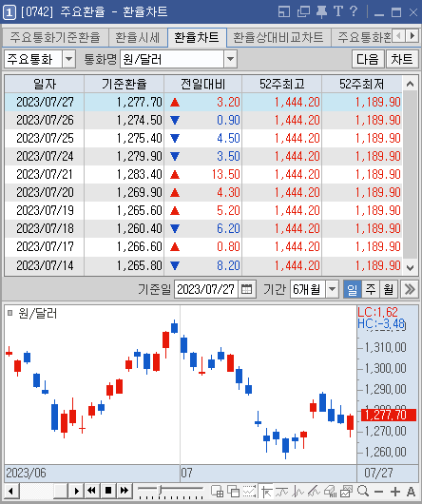Click the add-chart-window icon in chart toolbar
The image size is (422, 504).
point(217,491)
